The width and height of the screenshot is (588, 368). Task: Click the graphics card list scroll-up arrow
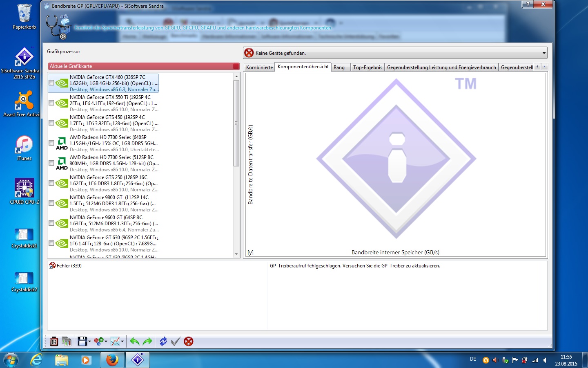pyautogui.click(x=236, y=76)
